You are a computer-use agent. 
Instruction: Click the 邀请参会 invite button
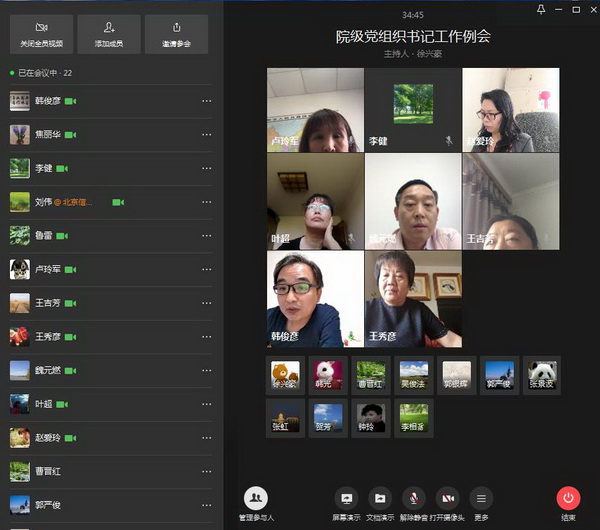pyautogui.click(x=176, y=34)
